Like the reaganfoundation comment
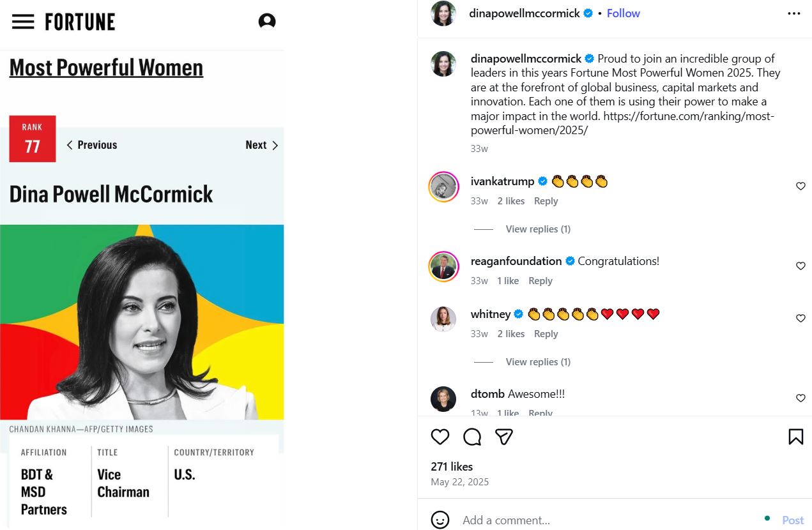 (x=801, y=266)
